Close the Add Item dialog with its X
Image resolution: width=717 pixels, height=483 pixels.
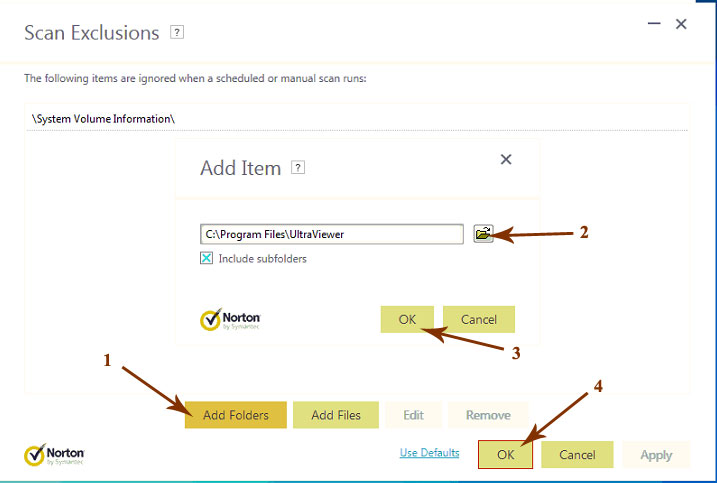(506, 159)
